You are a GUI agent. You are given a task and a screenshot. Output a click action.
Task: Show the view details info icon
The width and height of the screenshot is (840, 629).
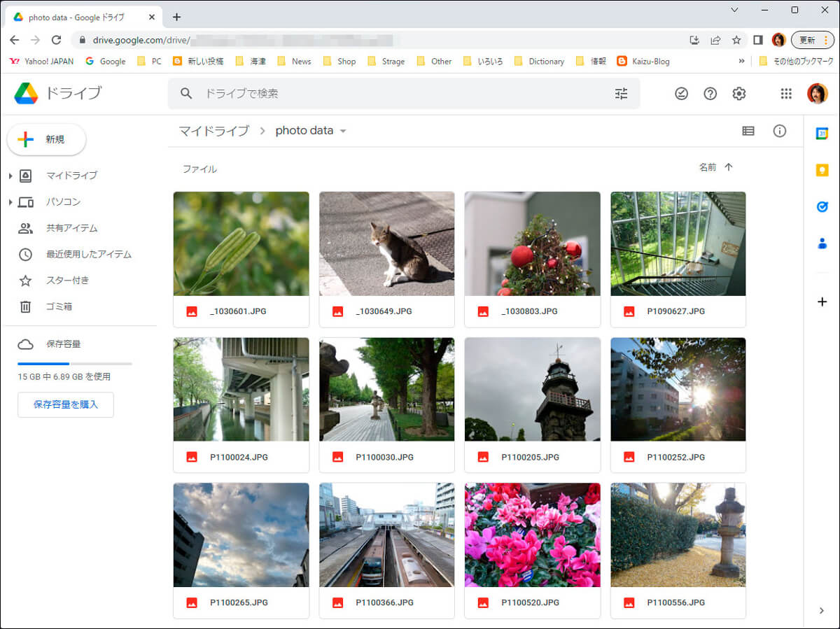click(x=779, y=131)
